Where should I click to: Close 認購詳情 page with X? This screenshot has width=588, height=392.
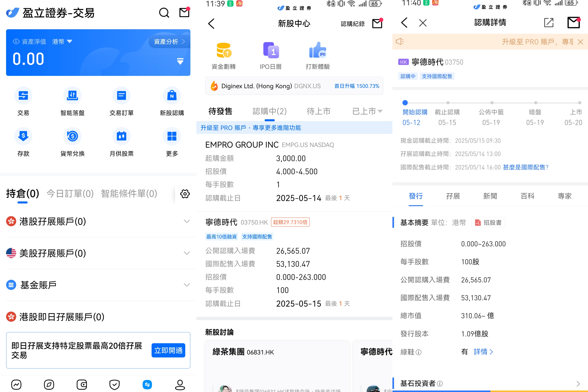point(423,23)
